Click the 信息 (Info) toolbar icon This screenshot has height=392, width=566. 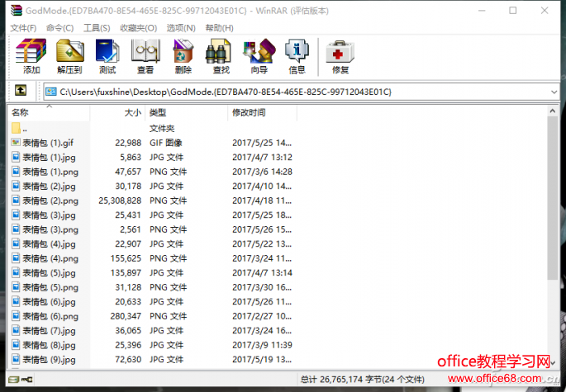[297, 51]
